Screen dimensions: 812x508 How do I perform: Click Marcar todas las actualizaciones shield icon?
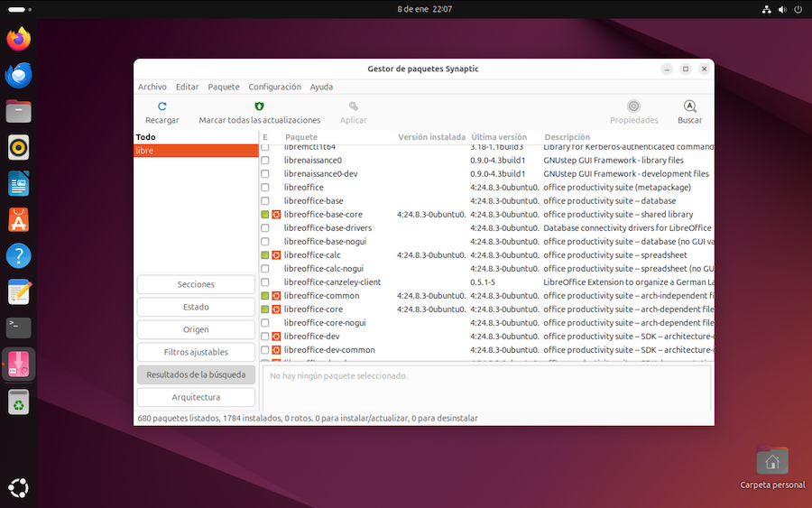pos(259,106)
